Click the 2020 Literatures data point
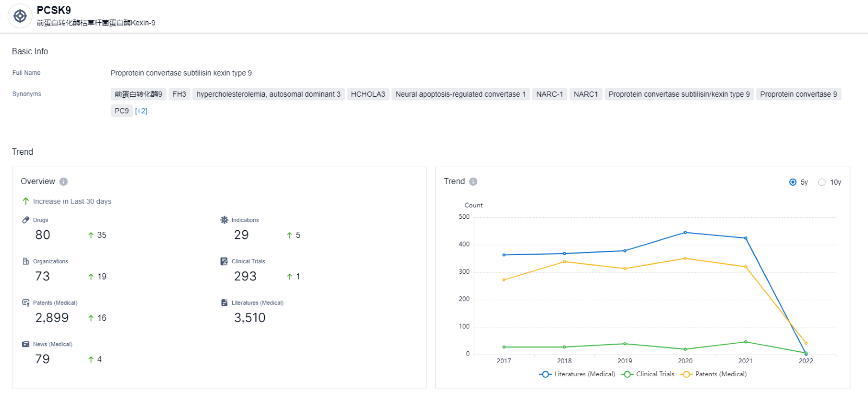 (x=685, y=232)
